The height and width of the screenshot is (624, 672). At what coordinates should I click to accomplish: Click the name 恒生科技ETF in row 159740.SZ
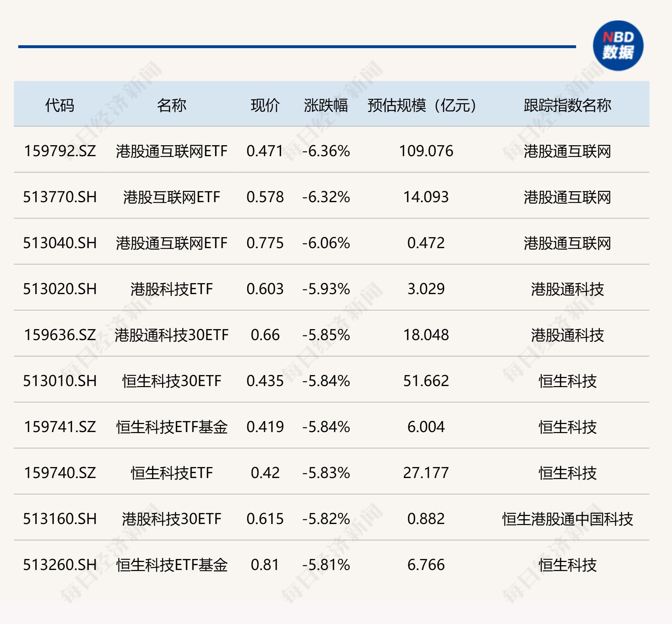click(171, 473)
